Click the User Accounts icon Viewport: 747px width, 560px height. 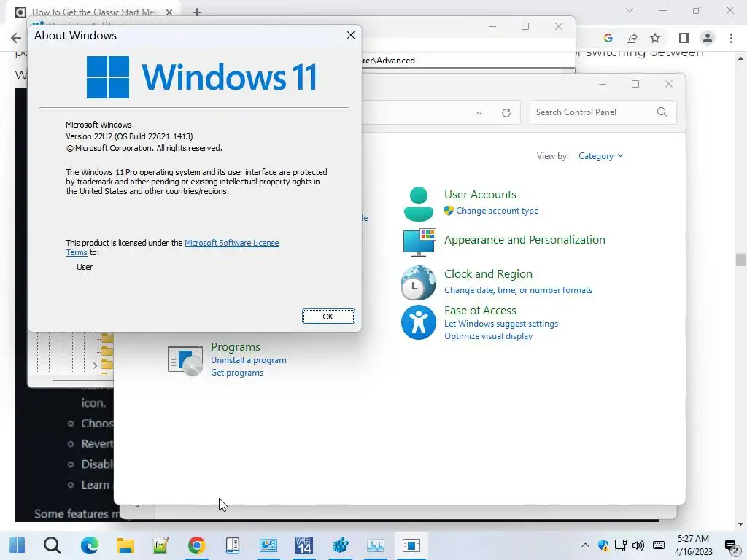pyautogui.click(x=418, y=204)
